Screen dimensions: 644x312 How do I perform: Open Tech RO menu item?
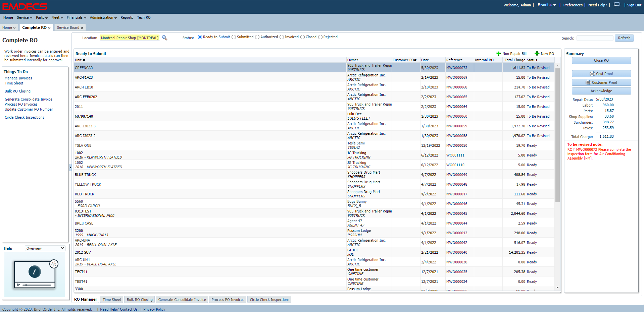click(x=144, y=17)
